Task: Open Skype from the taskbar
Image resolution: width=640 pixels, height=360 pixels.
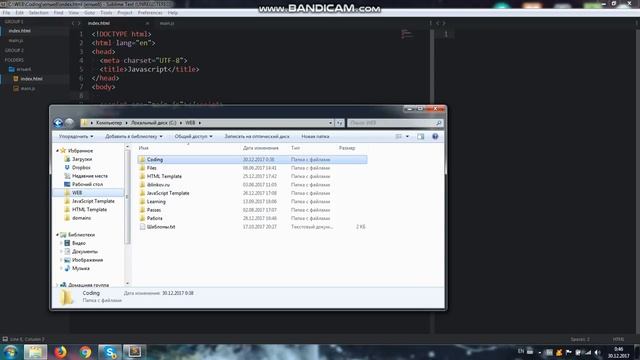Action: click(110, 352)
